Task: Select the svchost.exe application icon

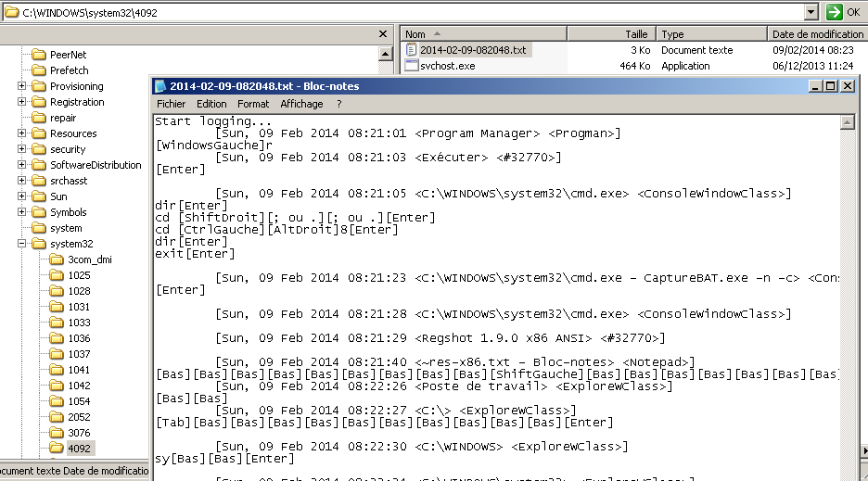Action: click(412, 66)
